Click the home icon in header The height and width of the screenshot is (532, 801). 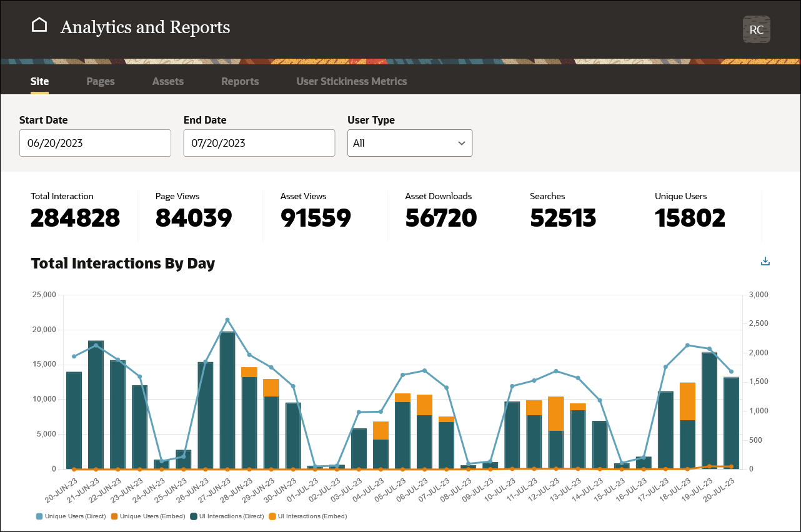pyautogui.click(x=39, y=24)
